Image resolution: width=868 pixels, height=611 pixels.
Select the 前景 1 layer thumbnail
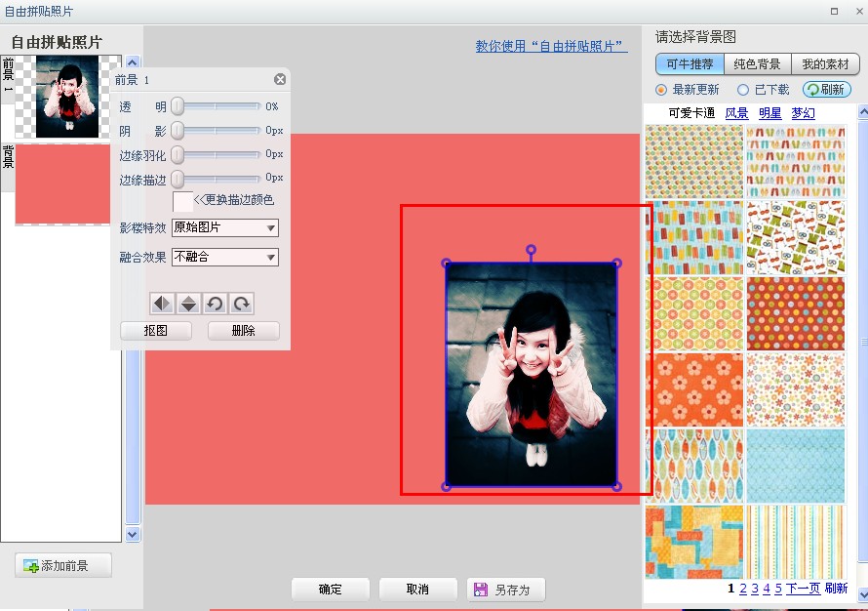(x=67, y=97)
